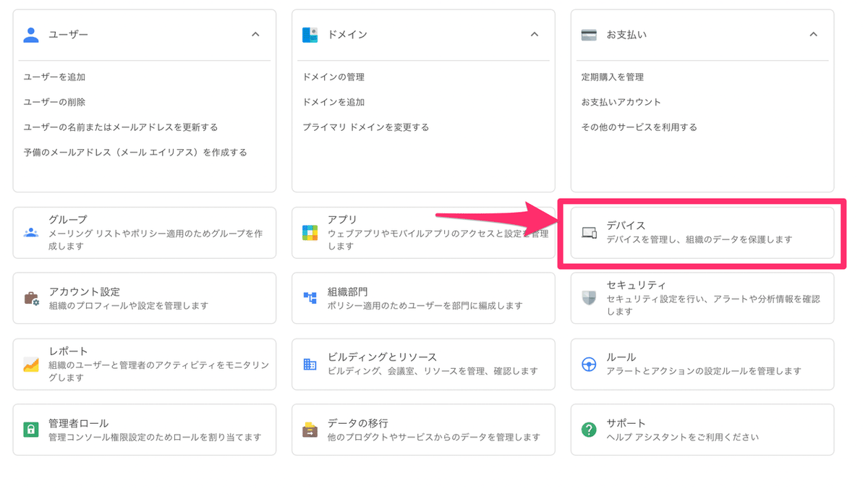Image resolution: width=868 pixels, height=494 pixels.
Task: Click the Support (サポート) question mark icon
Action: (x=589, y=430)
